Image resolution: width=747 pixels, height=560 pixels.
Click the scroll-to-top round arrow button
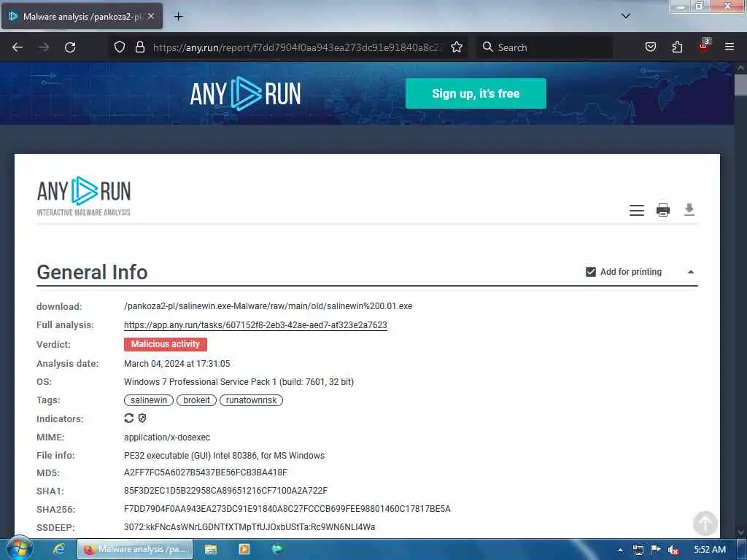(x=705, y=524)
